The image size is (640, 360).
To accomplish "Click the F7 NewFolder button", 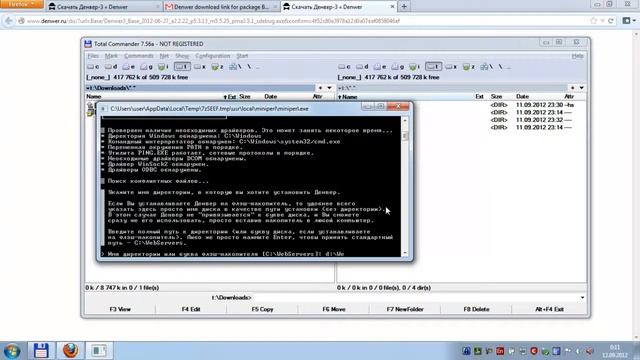I will pos(405,309).
